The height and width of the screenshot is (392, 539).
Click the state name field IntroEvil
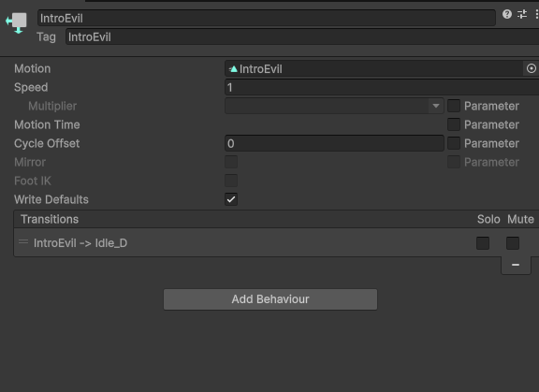pos(267,18)
